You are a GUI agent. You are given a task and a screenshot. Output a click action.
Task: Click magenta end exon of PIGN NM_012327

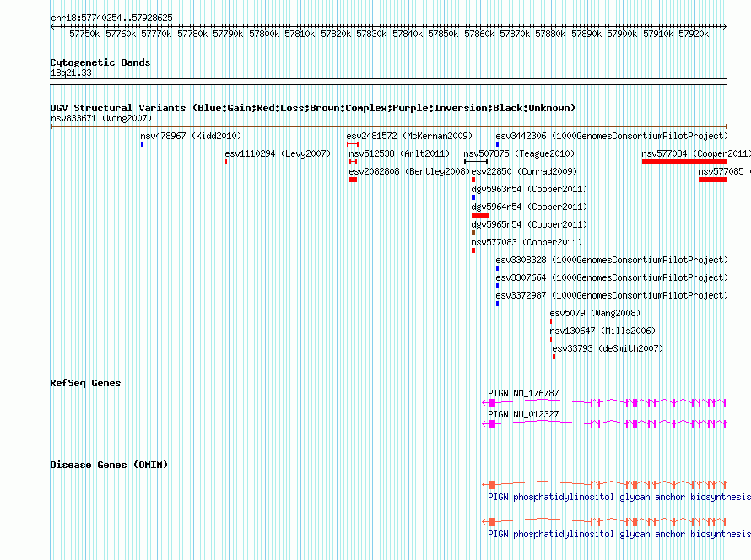[491, 424]
